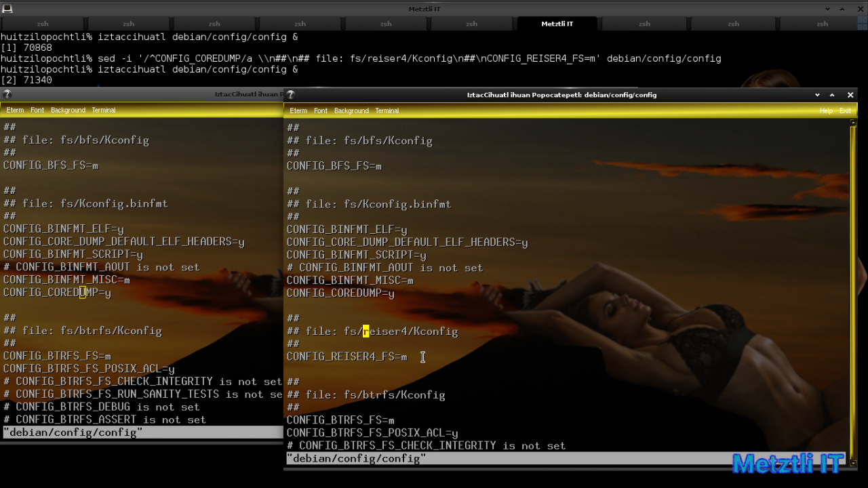Viewport: 868px width, 488px height.
Task: Open the Background menu in the left window
Action: coord(68,110)
